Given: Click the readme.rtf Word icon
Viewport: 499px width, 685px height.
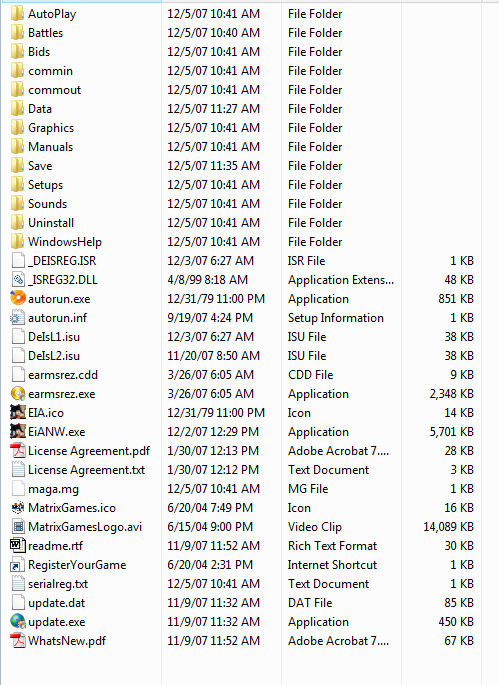Looking at the screenshot, I should pos(18,545).
